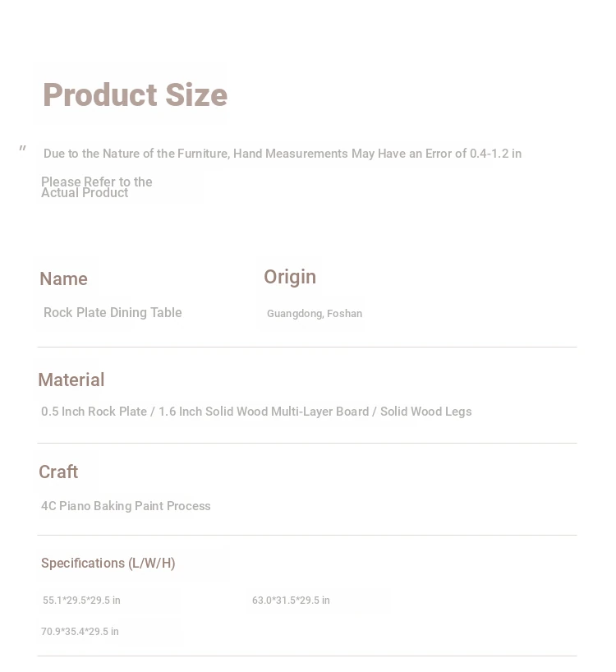Select the 55.1*29.5*29.5 in size

point(81,601)
